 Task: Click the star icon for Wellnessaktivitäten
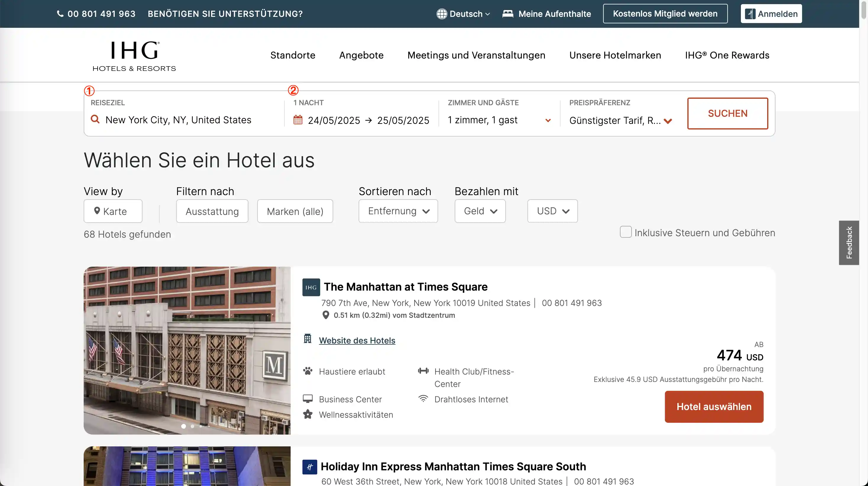[x=308, y=414]
